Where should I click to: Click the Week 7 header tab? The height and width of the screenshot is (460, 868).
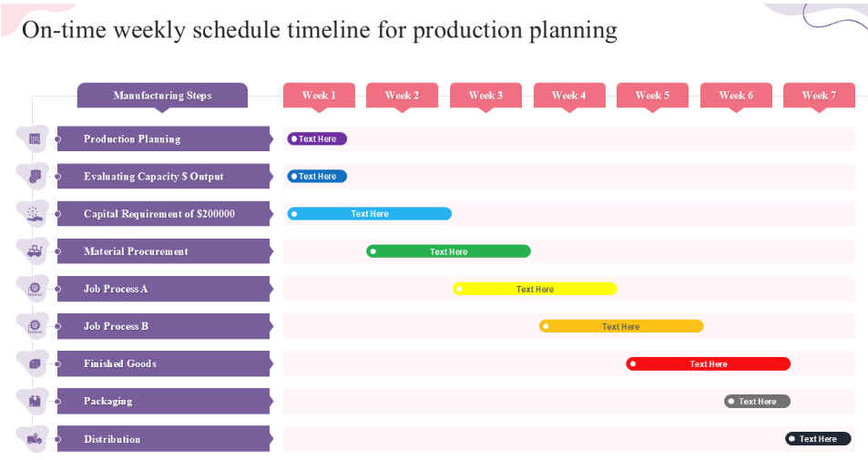coord(819,96)
